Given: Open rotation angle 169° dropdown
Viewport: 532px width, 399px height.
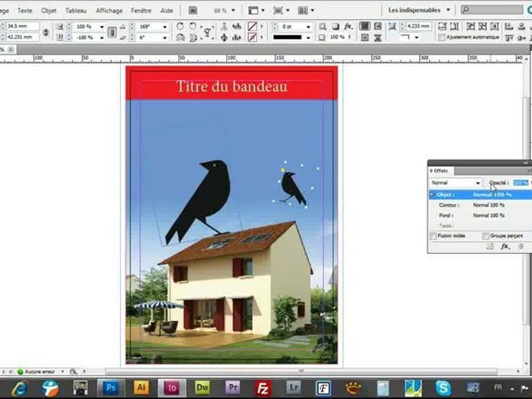Looking at the screenshot, I should (165, 27).
